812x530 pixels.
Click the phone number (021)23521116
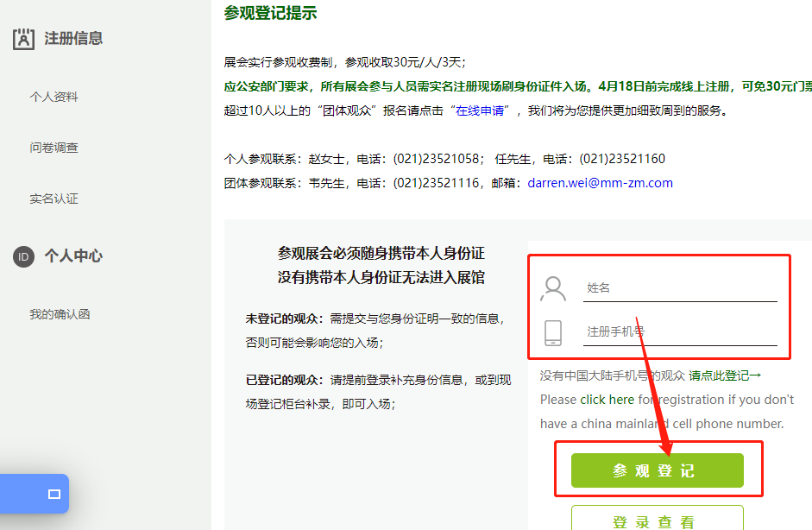point(436,183)
